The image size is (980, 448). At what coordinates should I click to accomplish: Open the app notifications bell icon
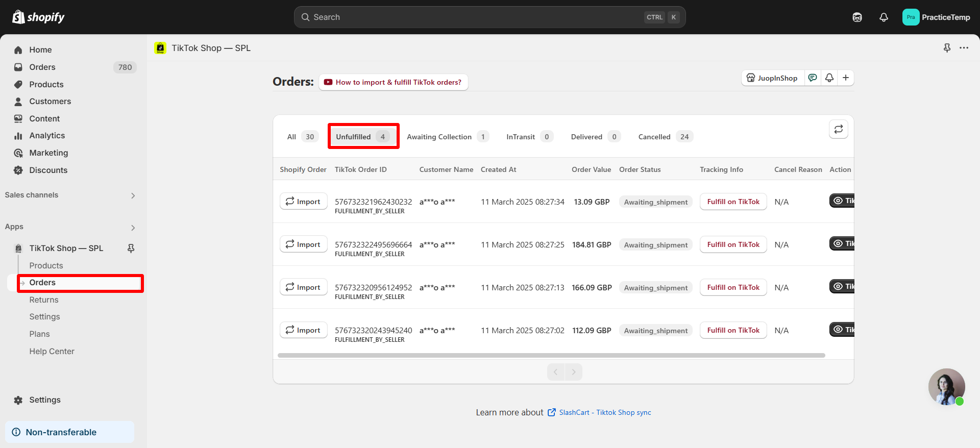829,78
